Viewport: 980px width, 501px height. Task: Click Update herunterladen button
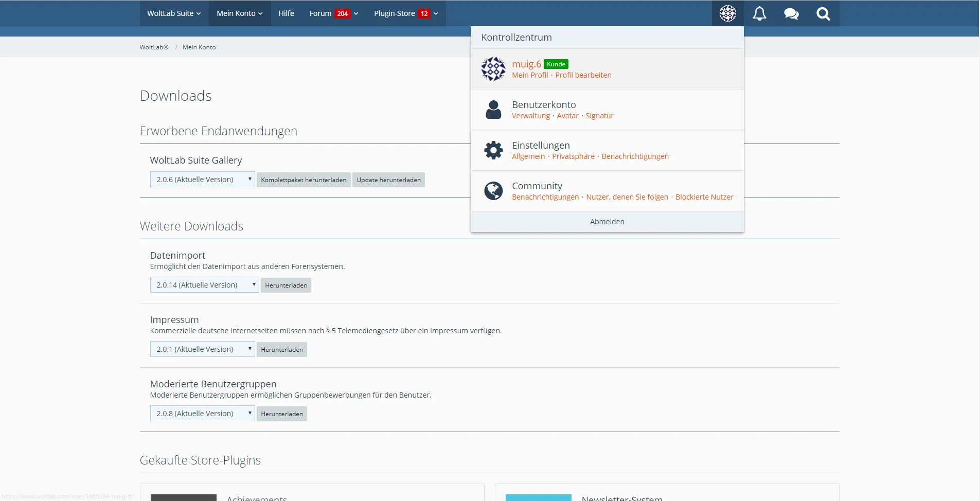click(388, 180)
